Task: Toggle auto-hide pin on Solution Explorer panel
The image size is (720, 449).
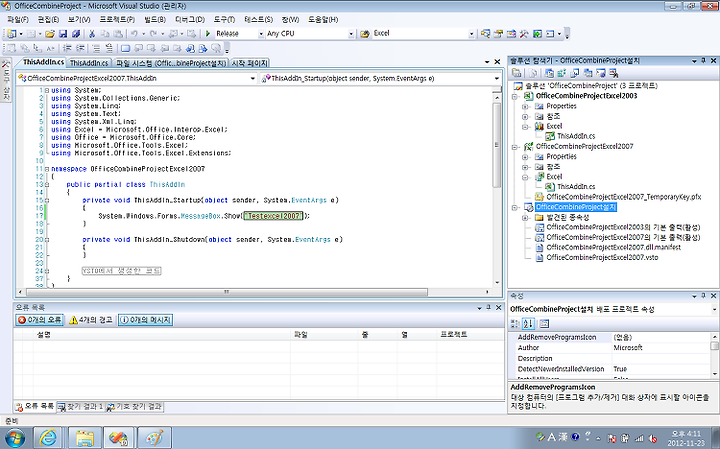Action: click(x=703, y=61)
